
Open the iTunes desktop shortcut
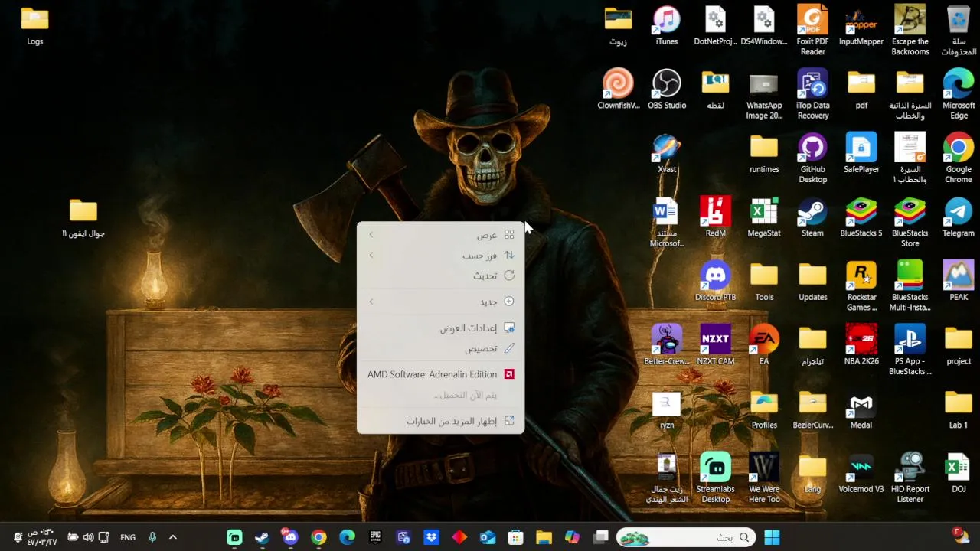[667, 25]
